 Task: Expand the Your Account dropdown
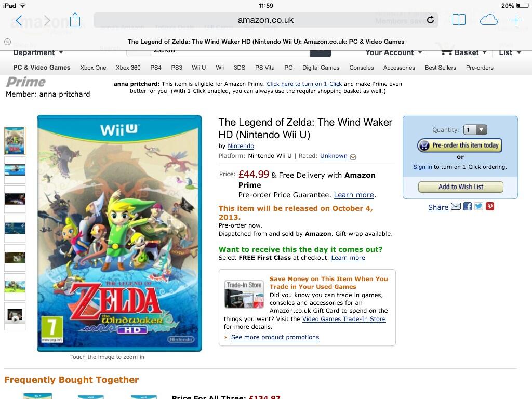(394, 52)
